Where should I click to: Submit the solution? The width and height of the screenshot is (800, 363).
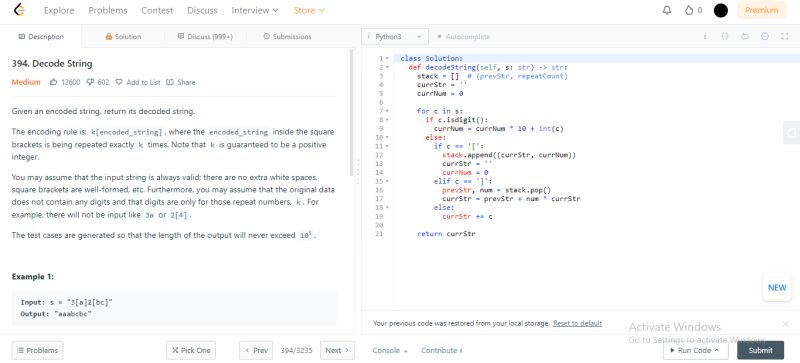(x=760, y=350)
